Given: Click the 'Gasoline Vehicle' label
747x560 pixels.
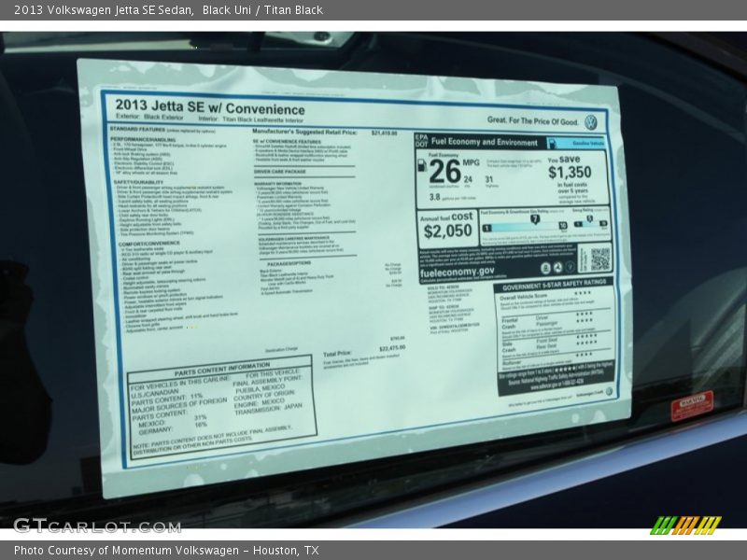Looking at the screenshot, I should coord(588,143).
